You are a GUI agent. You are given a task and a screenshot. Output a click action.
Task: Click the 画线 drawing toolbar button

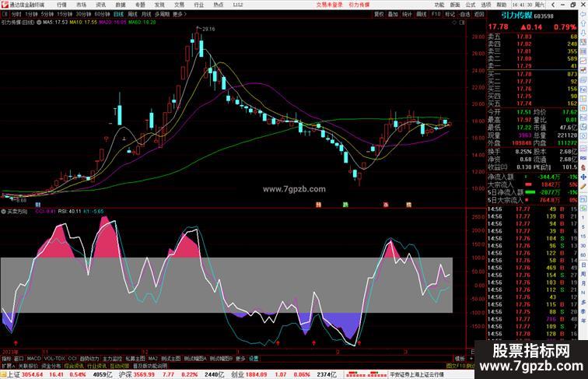(x=422, y=14)
